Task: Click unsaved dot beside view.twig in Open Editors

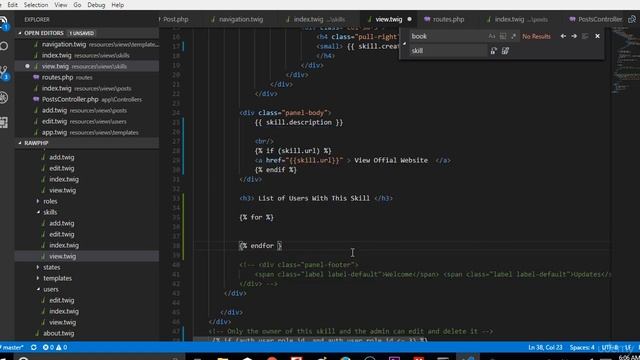Action: tap(27, 66)
